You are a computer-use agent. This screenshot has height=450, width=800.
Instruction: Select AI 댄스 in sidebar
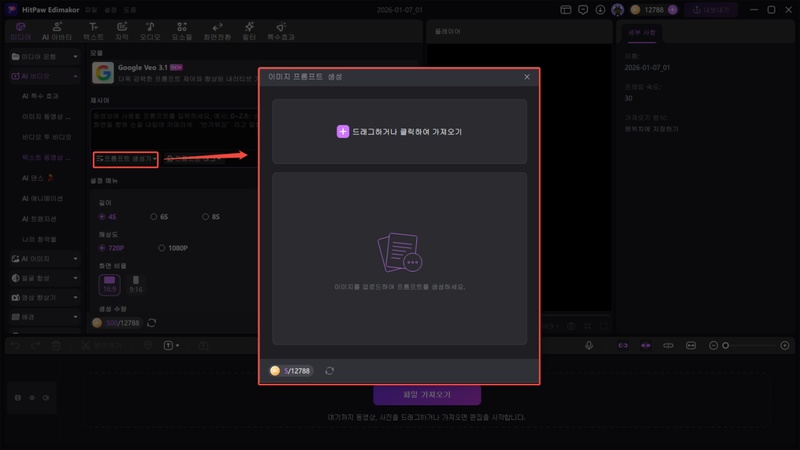tap(38, 178)
